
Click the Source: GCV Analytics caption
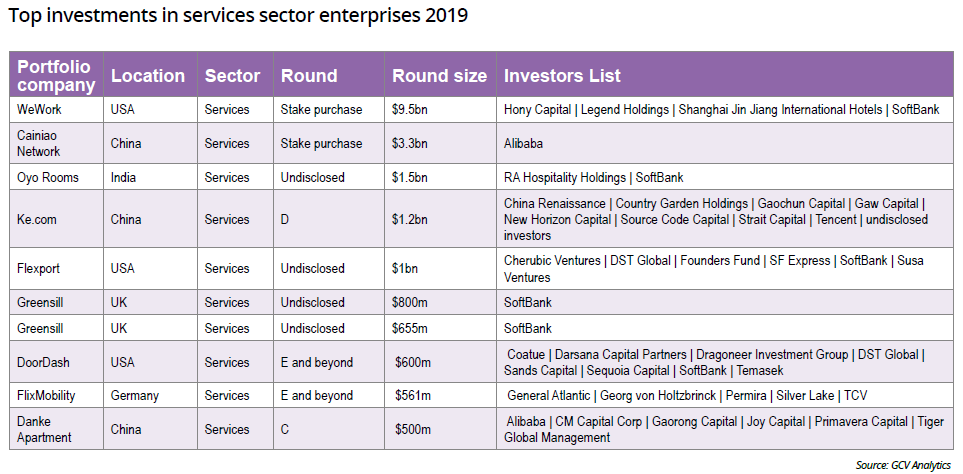(904, 465)
